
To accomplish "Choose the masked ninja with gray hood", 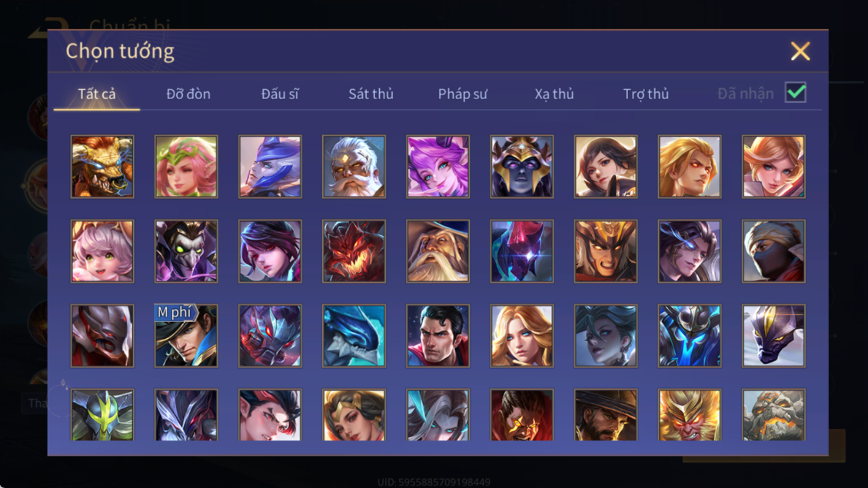I will pyautogui.click(x=773, y=251).
